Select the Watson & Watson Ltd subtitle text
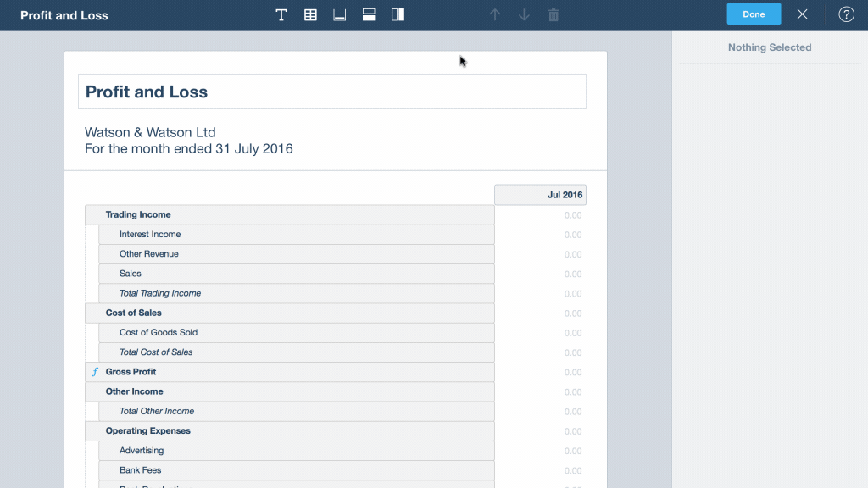 (x=150, y=132)
